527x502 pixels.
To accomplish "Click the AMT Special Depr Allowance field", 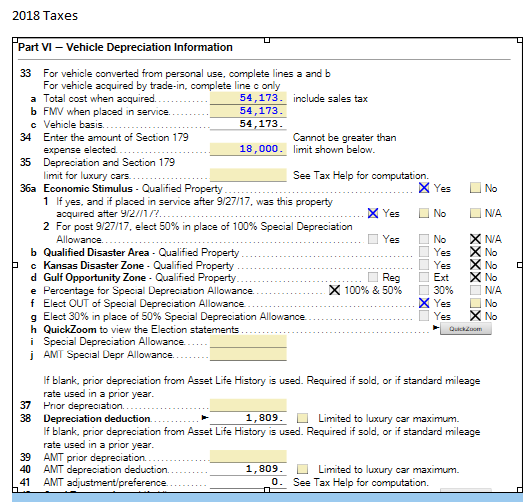I will (x=248, y=354).
